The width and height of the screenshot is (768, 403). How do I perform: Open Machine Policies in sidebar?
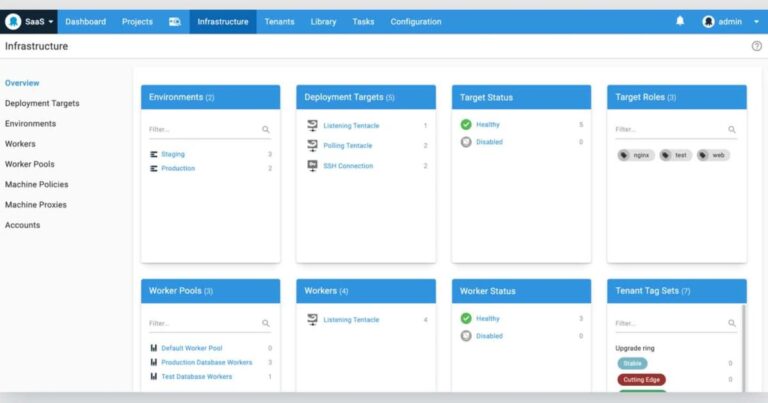37,184
